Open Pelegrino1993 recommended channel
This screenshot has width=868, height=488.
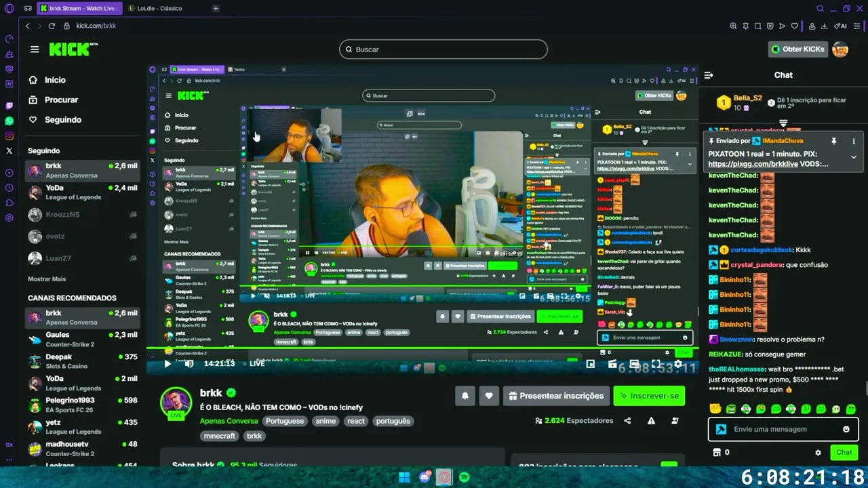83,405
